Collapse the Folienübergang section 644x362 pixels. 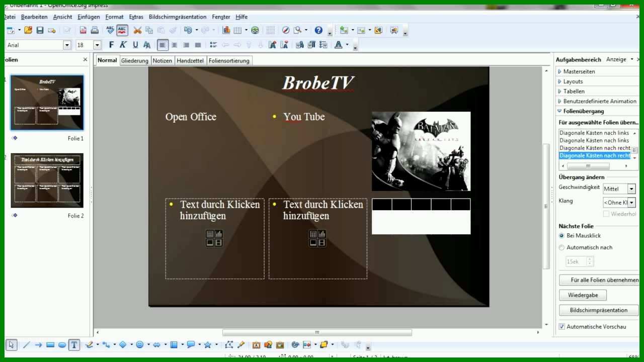[x=584, y=111]
